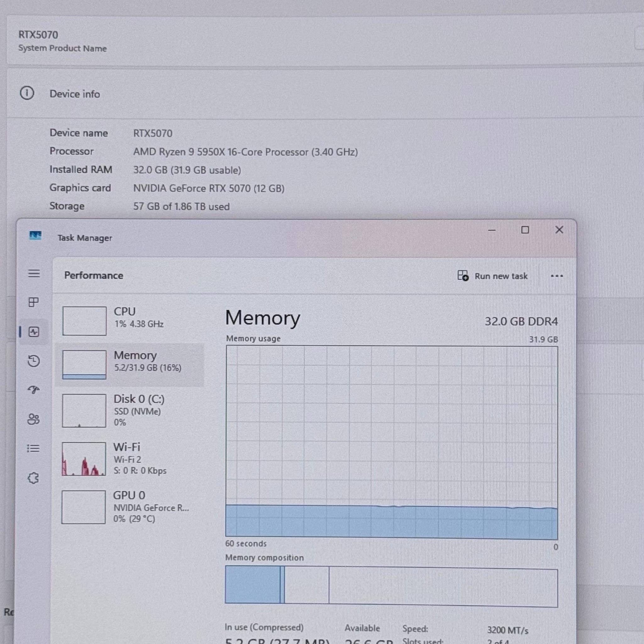Click the Processor value AMD Ryzen 9 5950X
644x644 pixels.
pyautogui.click(x=245, y=152)
